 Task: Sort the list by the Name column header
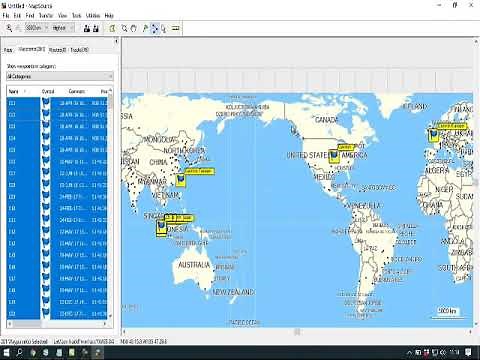click(23, 91)
